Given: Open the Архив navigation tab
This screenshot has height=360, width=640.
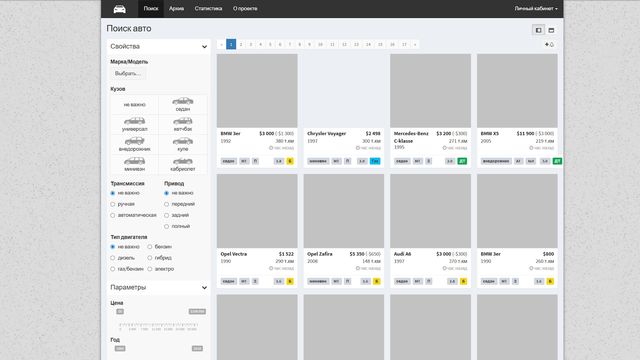Looking at the screenshot, I should pyautogui.click(x=176, y=9).
